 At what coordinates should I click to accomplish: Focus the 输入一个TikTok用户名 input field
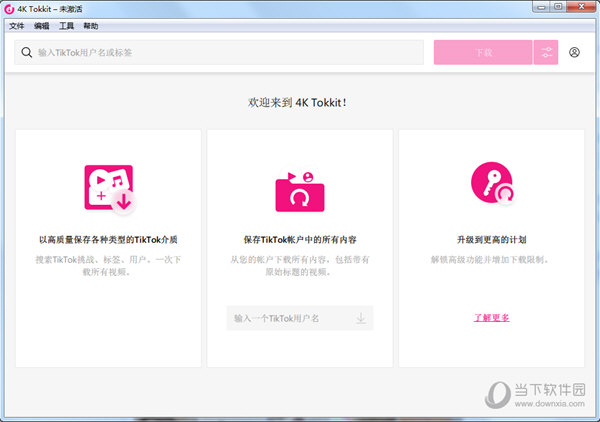point(300,318)
